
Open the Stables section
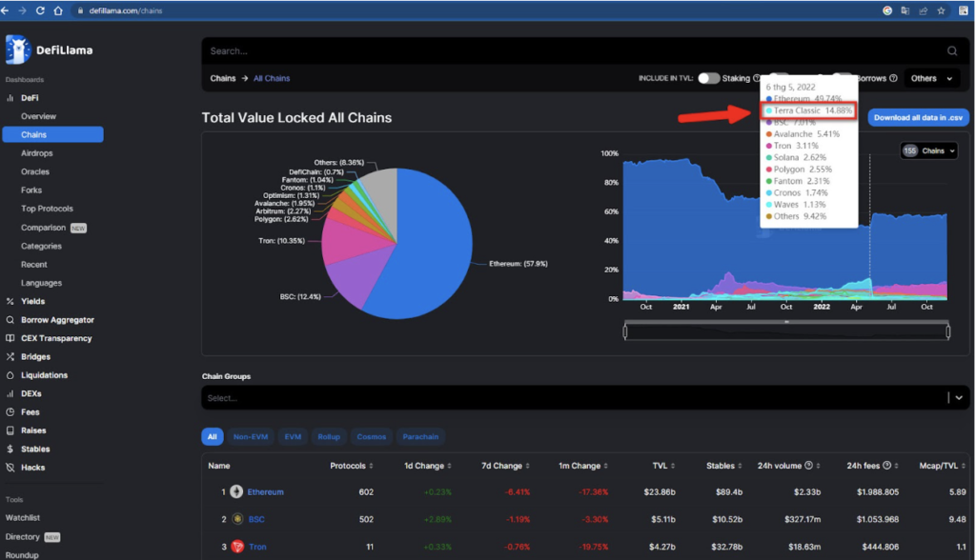tap(35, 450)
